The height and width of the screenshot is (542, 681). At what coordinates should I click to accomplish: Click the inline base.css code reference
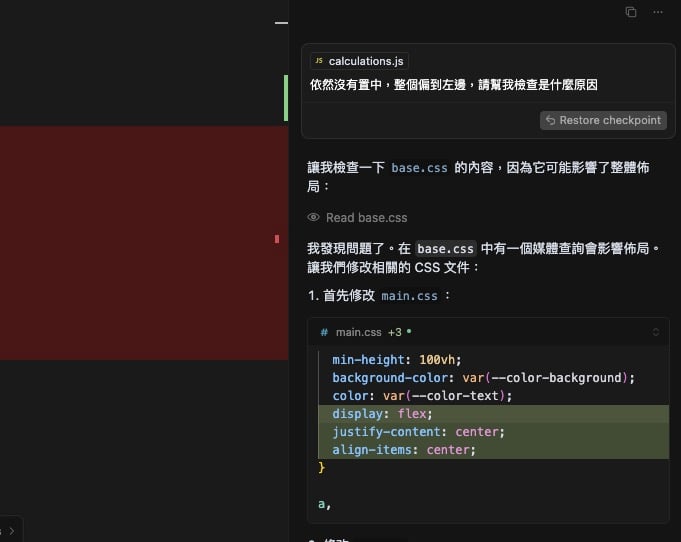419,168
